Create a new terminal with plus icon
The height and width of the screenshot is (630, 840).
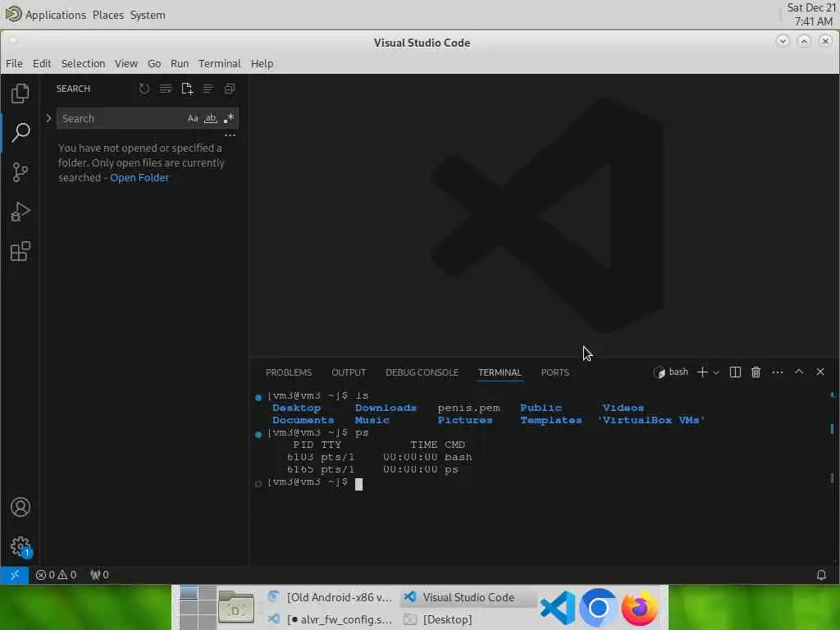(702, 372)
